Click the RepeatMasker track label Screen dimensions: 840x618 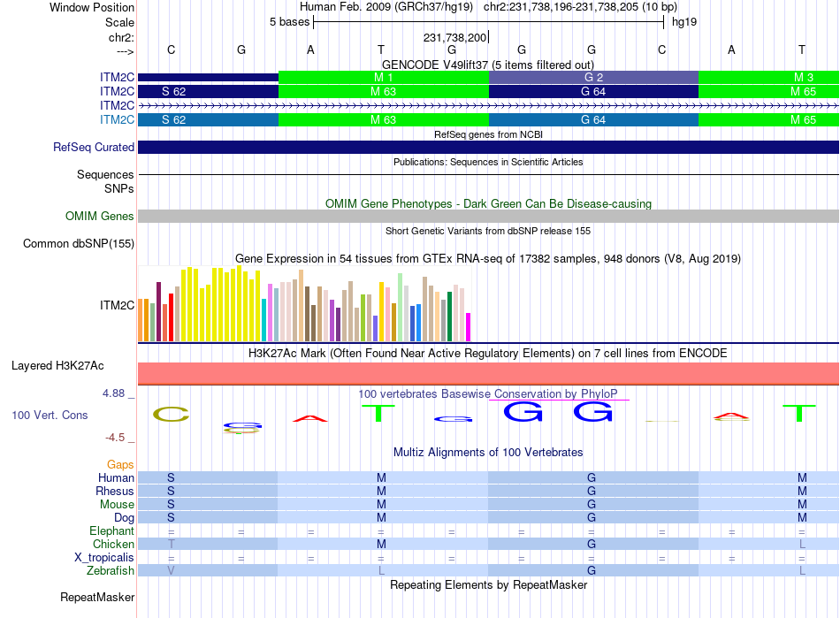tap(97, 597)
